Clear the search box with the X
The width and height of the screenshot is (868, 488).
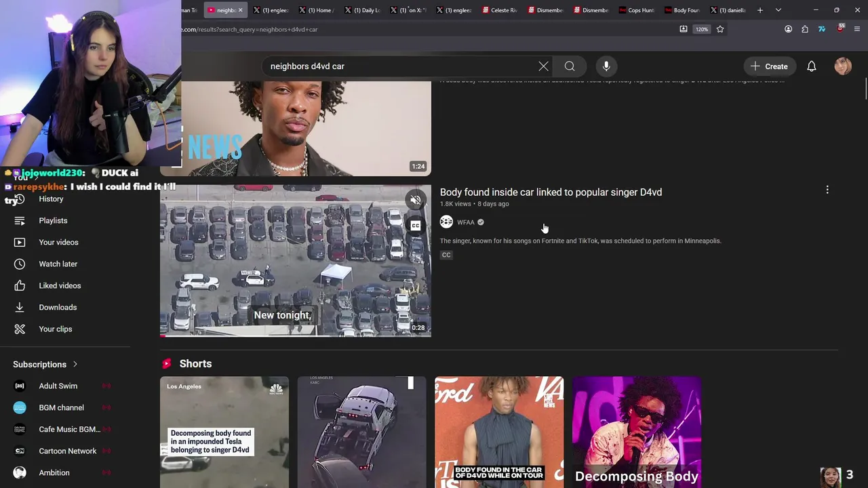[543, 66]
